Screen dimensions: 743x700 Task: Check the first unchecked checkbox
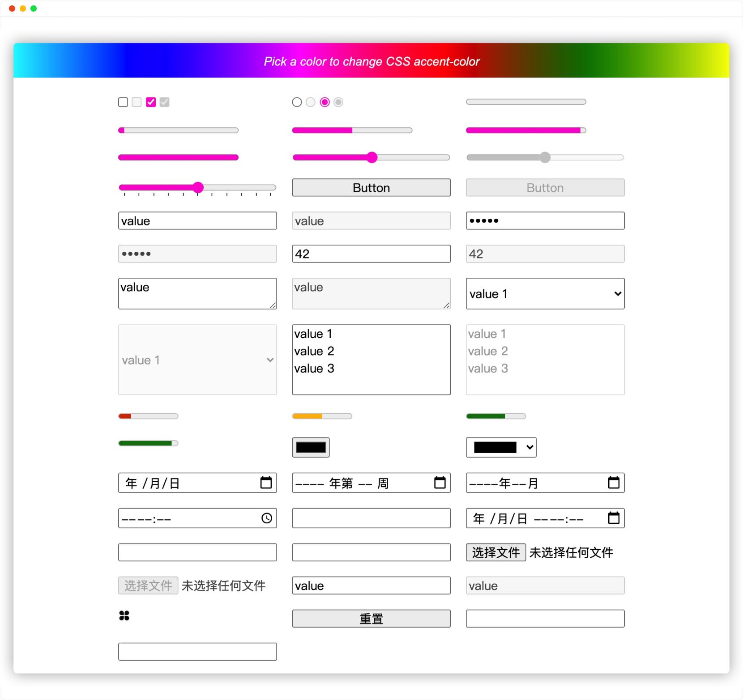tap(123, 102)
